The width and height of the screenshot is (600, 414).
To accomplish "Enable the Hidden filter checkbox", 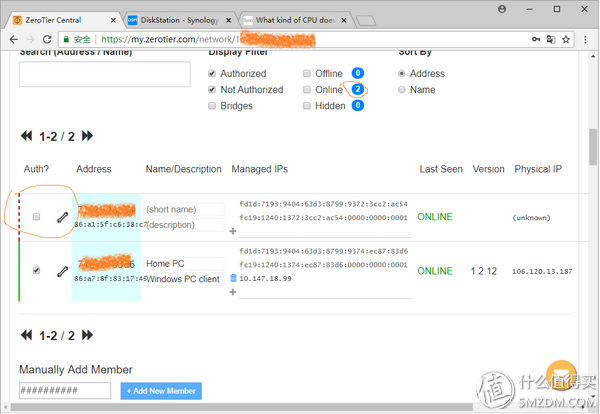I will click(x=307, y=106).
